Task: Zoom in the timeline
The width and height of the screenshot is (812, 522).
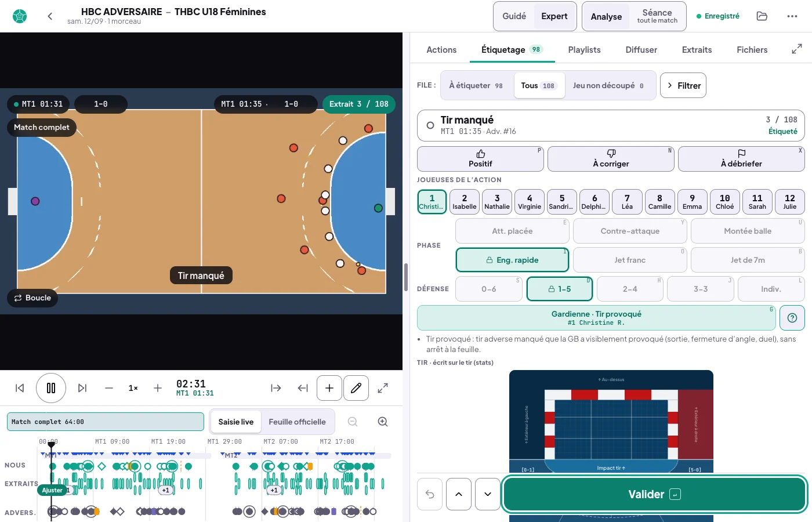Action: pyautogui.click(x=383, y=422)
